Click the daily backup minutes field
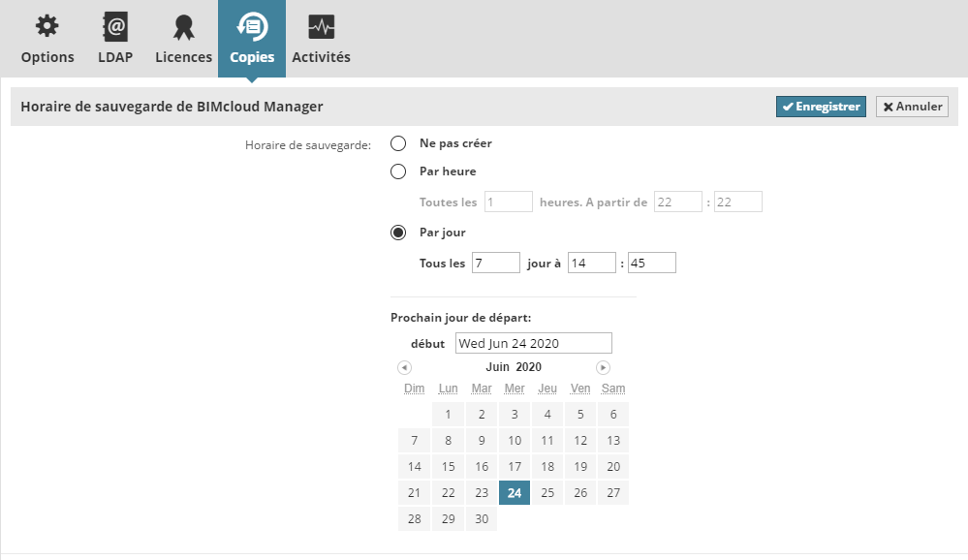Screen dimensions: 968x560 click(652, 263)
